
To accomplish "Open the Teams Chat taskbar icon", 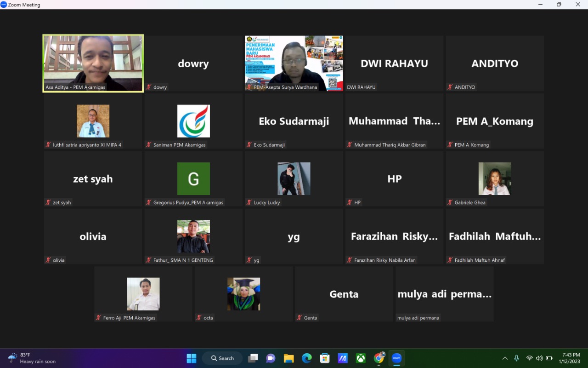I will [x=271, y=358].
